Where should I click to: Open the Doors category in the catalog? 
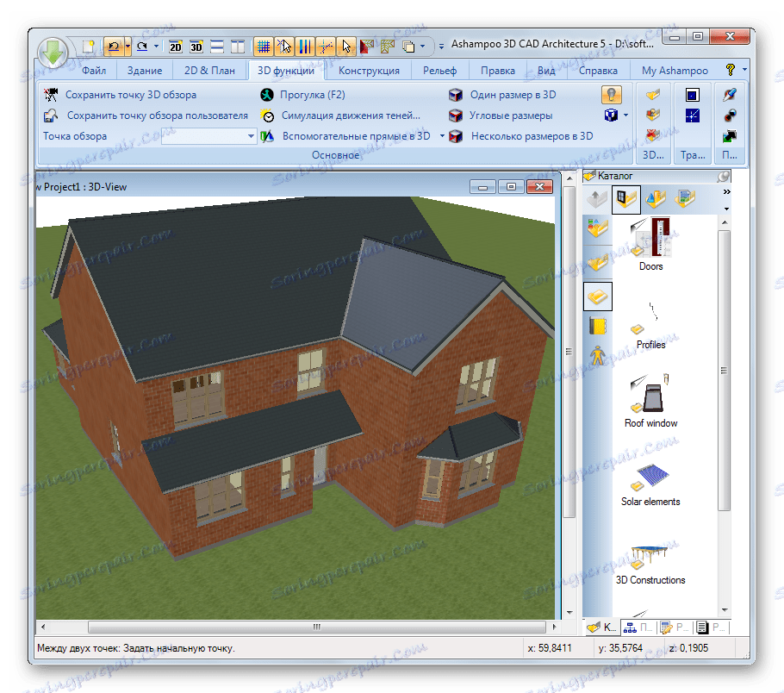click(650, 244)
